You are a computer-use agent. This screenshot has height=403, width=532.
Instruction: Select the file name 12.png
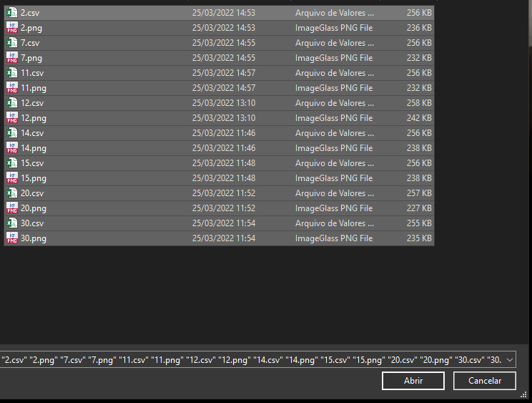tap(34, 118)
